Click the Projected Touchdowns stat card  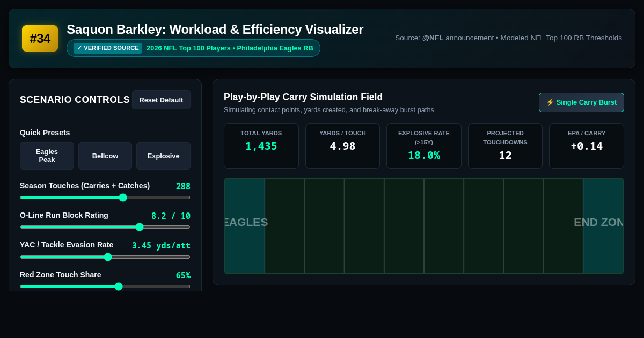click(505, 146)
